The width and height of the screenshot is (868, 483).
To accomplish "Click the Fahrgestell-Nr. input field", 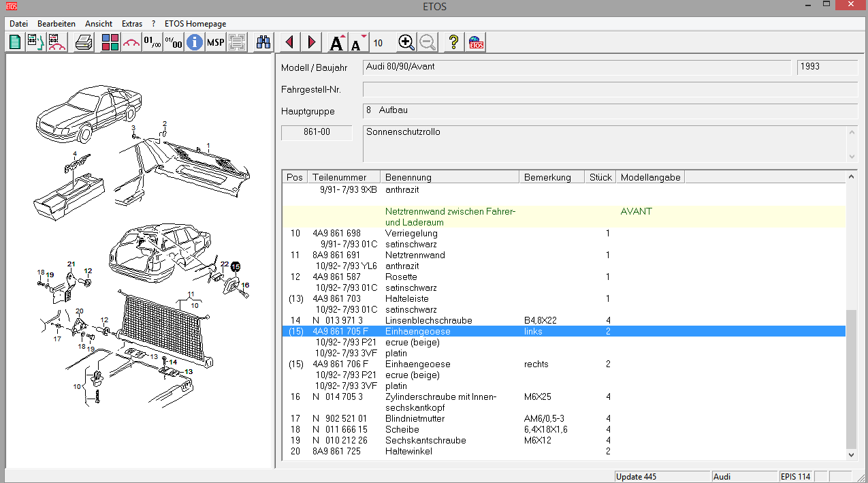I will tap(609, 90).
